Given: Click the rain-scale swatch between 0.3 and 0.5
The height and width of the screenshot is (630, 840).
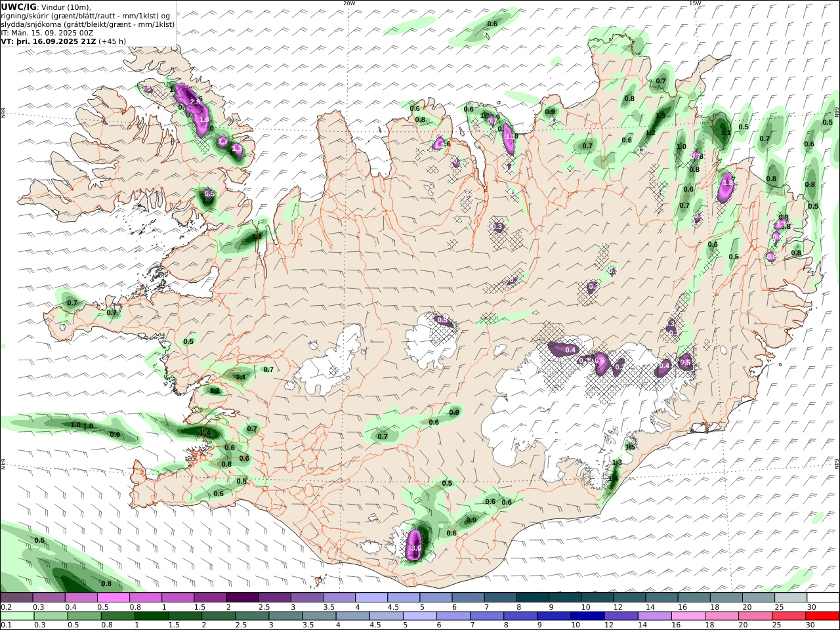Looking at the screenshot, I should click(51, 616).
